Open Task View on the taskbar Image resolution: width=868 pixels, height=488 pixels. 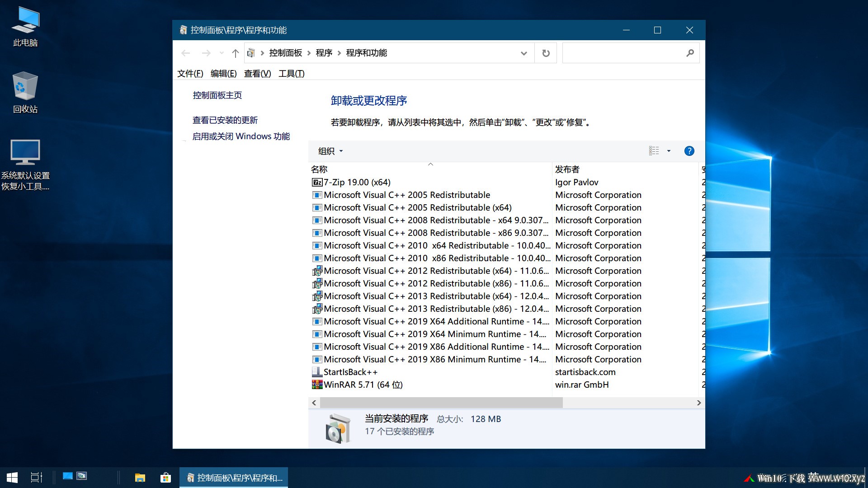click(36, 478)
